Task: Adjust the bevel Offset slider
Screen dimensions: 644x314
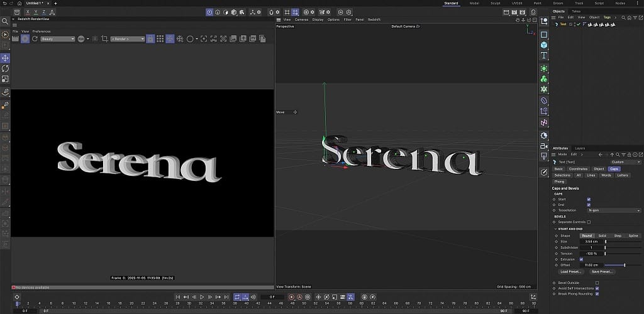Action: 624,265
